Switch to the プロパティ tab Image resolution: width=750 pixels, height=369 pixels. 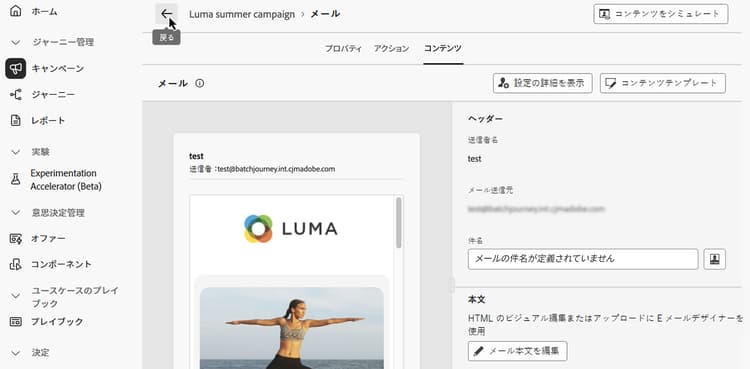pyautogui.click(x=343, y=48)
